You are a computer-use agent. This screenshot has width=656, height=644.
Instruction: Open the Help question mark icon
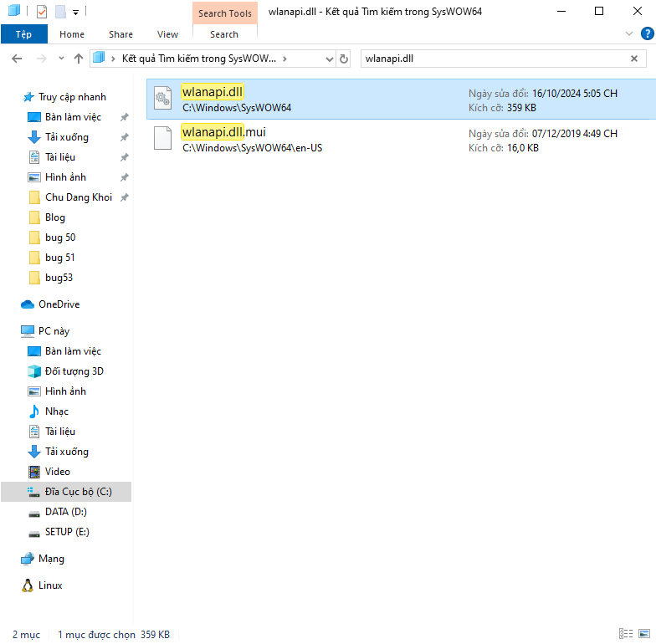pyautogui.click(x=647, y=34)
